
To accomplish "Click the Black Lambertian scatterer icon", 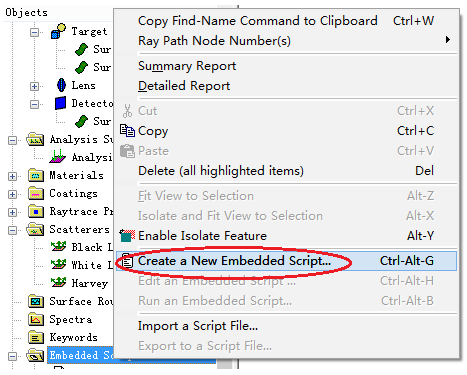I will point(58,247).
